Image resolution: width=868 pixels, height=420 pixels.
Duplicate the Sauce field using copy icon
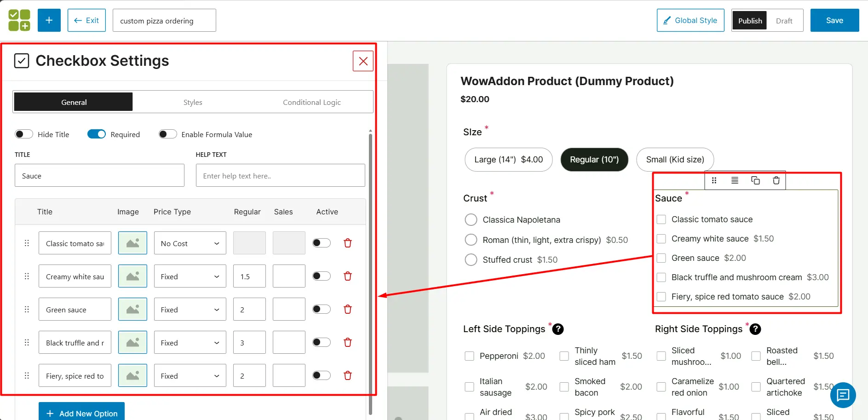755,180
